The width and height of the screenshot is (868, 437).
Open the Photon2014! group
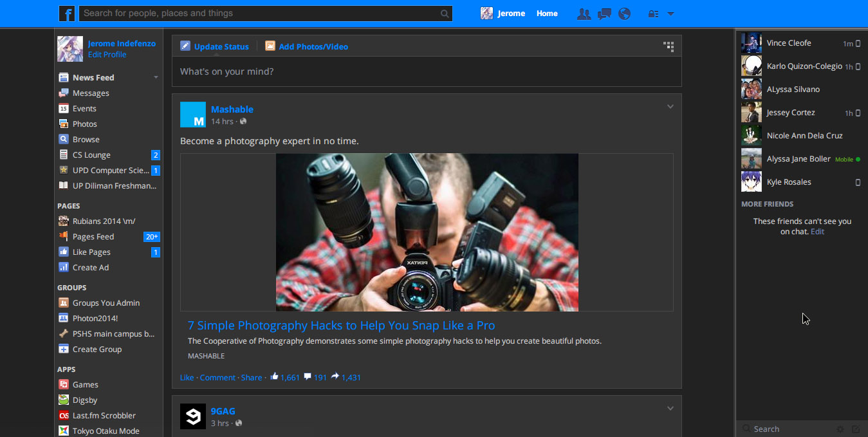point(95,318)
